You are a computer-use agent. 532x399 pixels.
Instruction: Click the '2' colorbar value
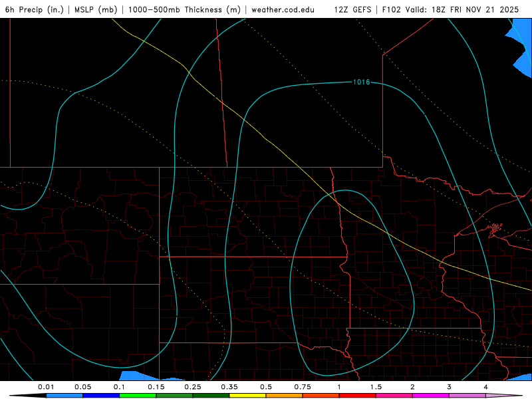coord(412,387)
